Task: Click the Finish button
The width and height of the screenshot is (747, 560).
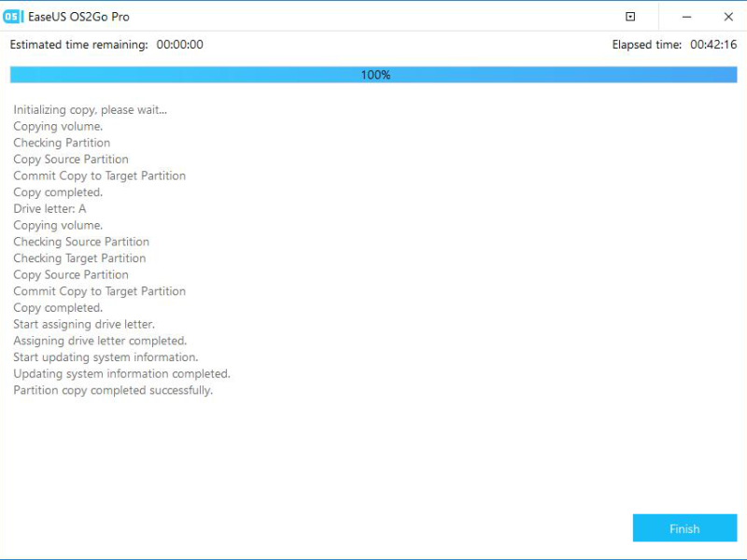Action: (x=684, y=527)
